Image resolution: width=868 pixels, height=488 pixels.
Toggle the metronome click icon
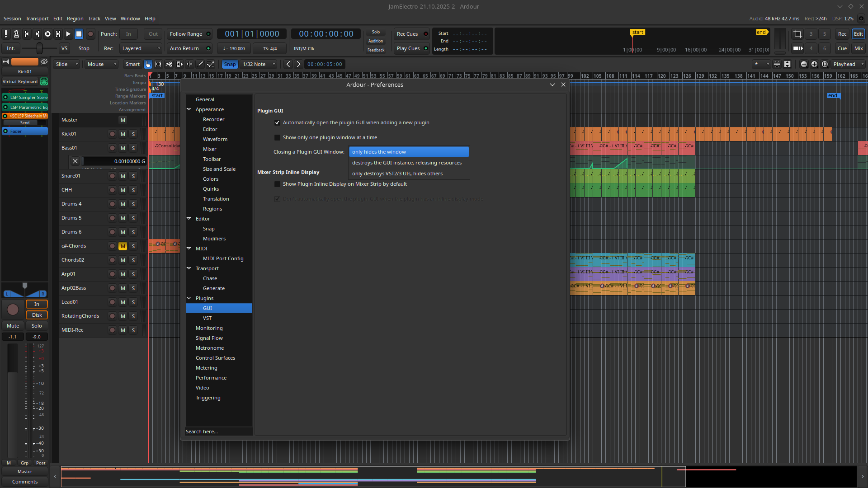pos(16,34)
